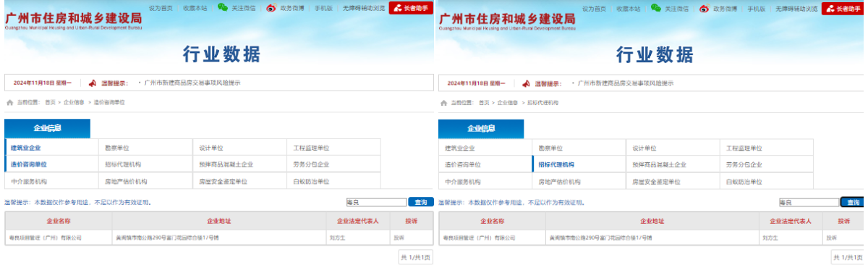868x276 pixels.
Task: Select 建筑业企业 category on left page
Action: [x=51, y=147]
